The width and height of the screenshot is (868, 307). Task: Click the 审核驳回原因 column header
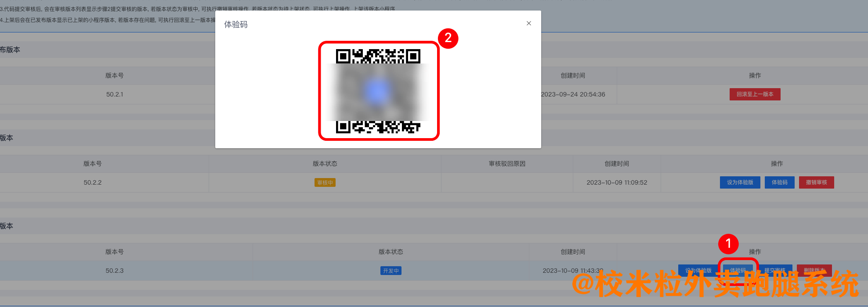pos(507,164)
